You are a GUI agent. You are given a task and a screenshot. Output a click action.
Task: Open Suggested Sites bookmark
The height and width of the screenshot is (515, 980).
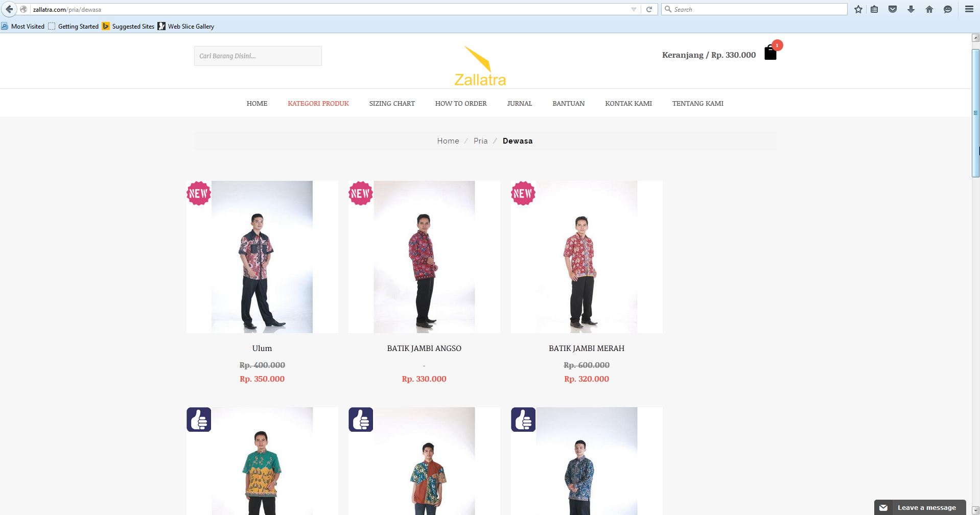tap(128, 26)
